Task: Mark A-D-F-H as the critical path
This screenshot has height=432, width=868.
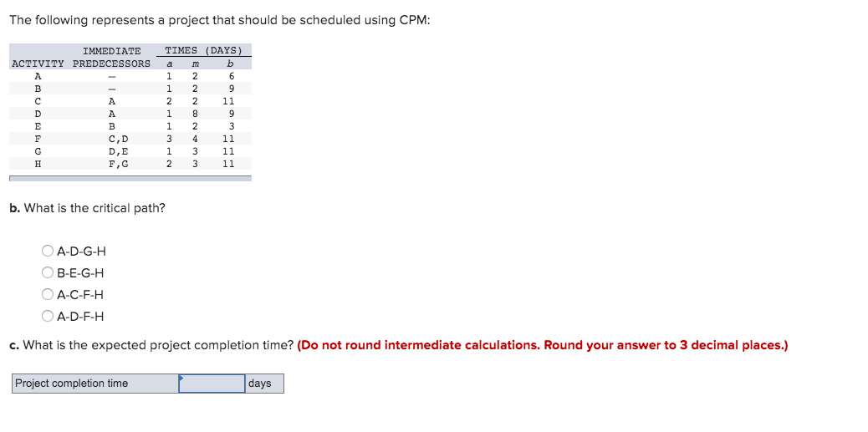Action: coord(49,316)
